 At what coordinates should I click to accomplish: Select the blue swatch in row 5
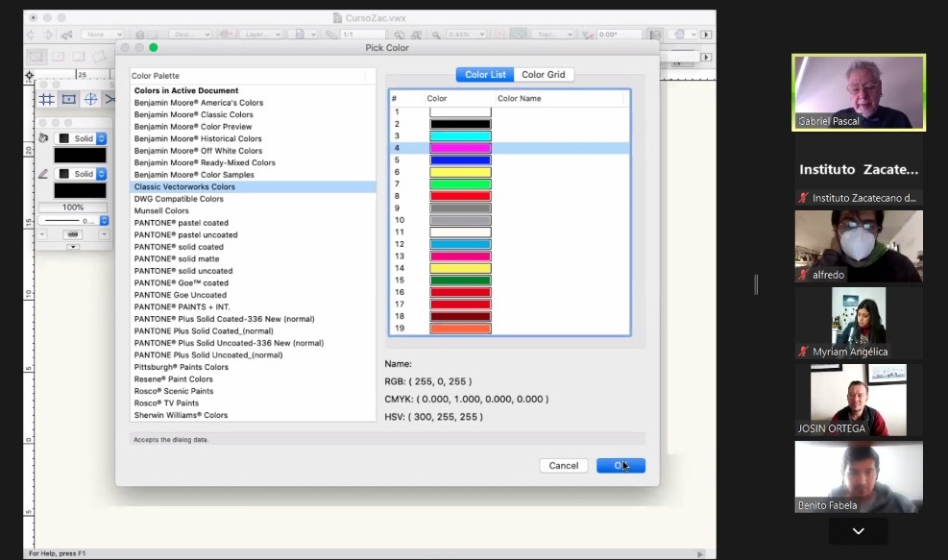(460, 160)
